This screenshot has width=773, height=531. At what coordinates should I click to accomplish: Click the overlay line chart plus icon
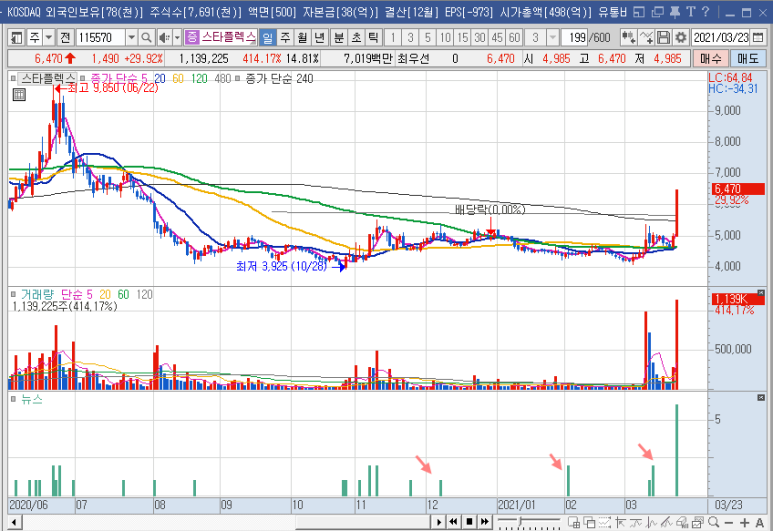point(646,37)
